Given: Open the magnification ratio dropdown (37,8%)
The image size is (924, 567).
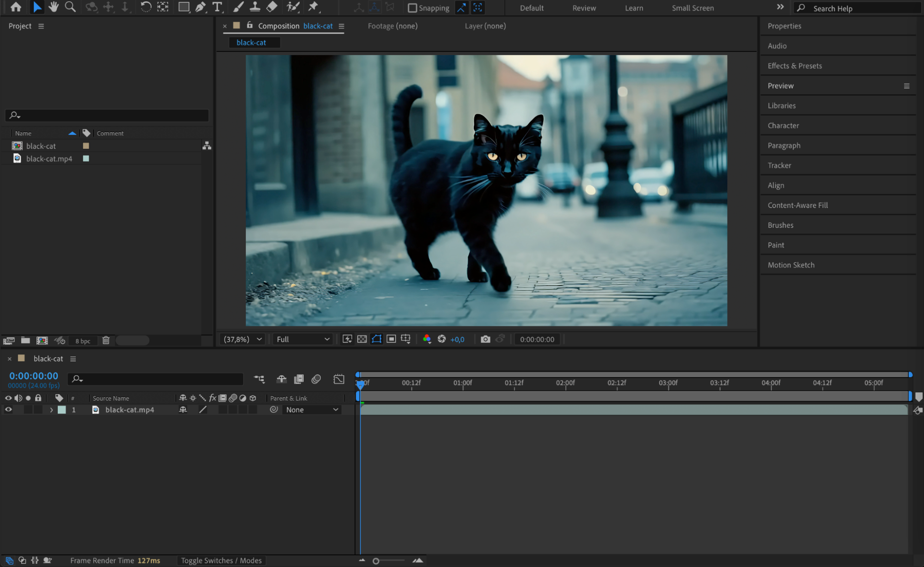Looking at the screenshot, I should coord(243,339).
